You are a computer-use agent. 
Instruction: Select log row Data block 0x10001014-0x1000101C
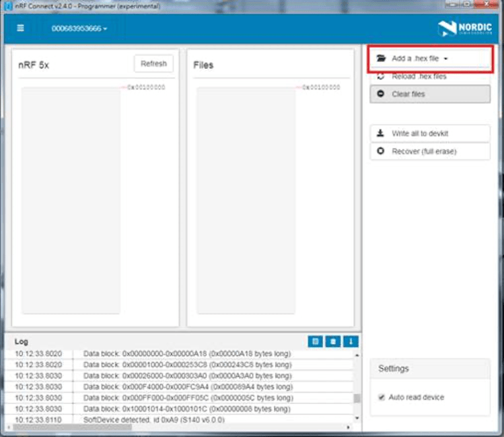coord(179,409)
